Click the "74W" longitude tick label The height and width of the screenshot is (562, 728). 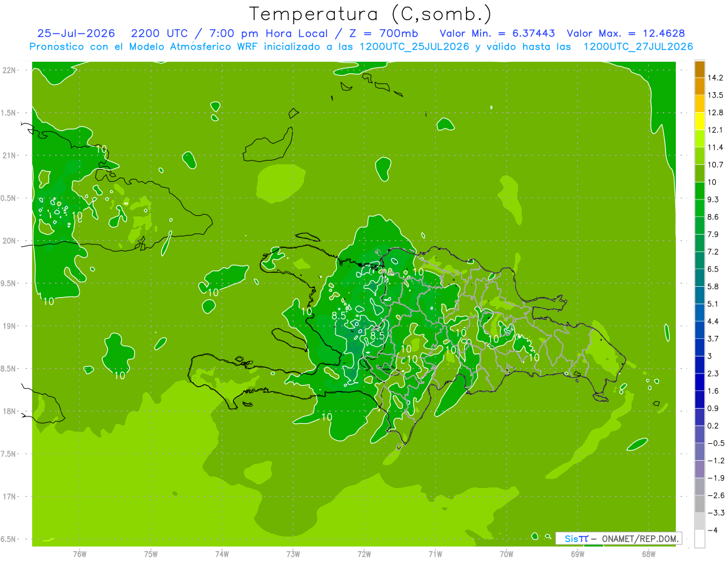click(x=222, y=554)
